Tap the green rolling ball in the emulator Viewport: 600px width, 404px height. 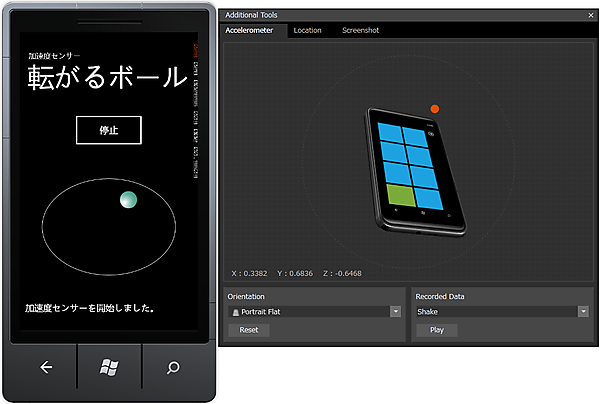(129, 200)
